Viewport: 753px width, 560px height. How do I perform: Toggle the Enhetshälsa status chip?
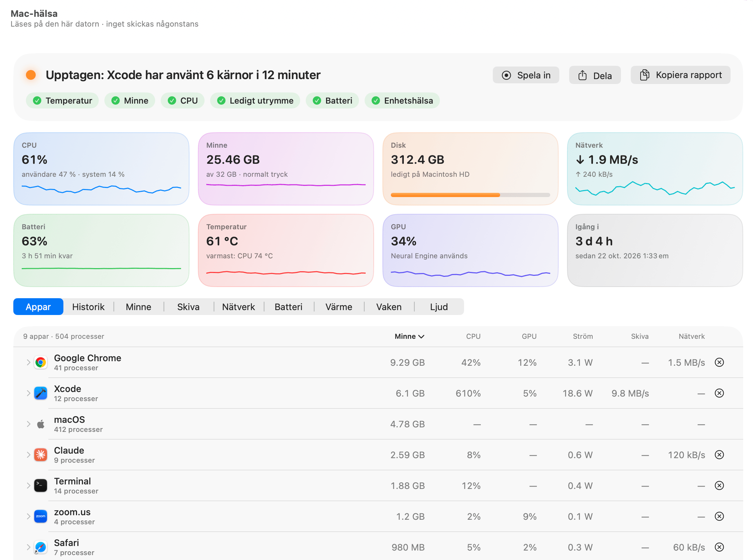pyautogui.click(x=402, y=101)
